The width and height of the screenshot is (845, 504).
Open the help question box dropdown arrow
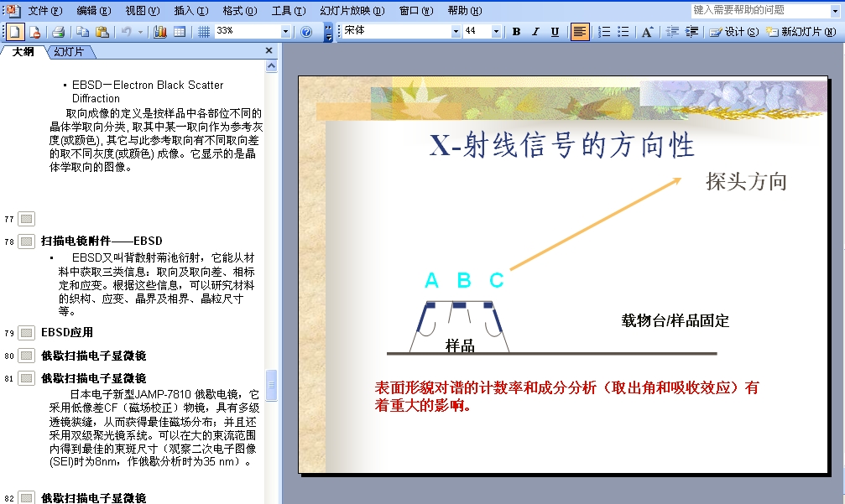point(835,11)
